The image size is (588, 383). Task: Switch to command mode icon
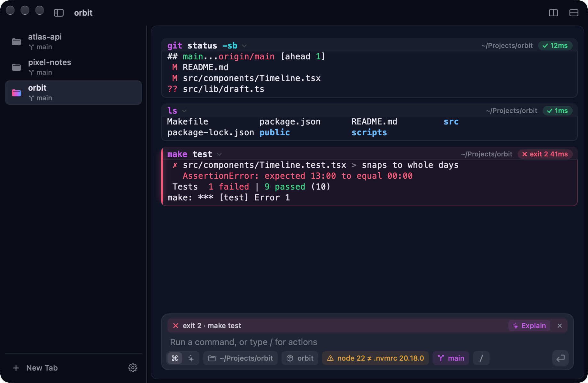click(x=175, y=358)
